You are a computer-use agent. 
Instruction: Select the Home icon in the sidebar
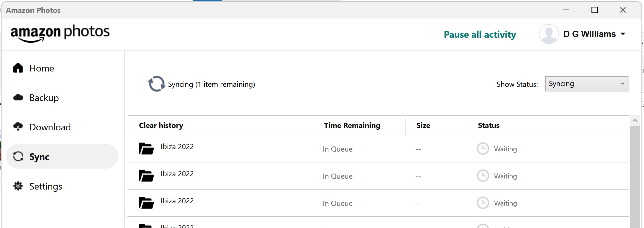[x=18, y=68]
